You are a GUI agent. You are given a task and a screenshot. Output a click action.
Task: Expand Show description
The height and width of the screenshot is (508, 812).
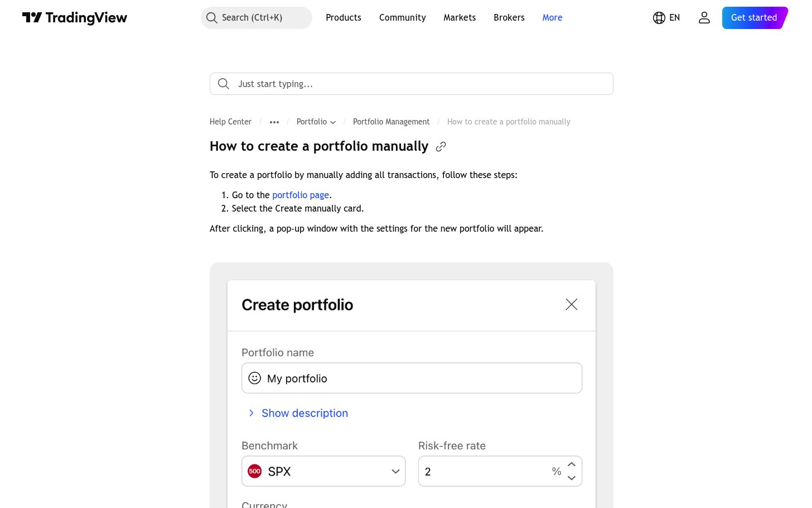coord(298,413)
